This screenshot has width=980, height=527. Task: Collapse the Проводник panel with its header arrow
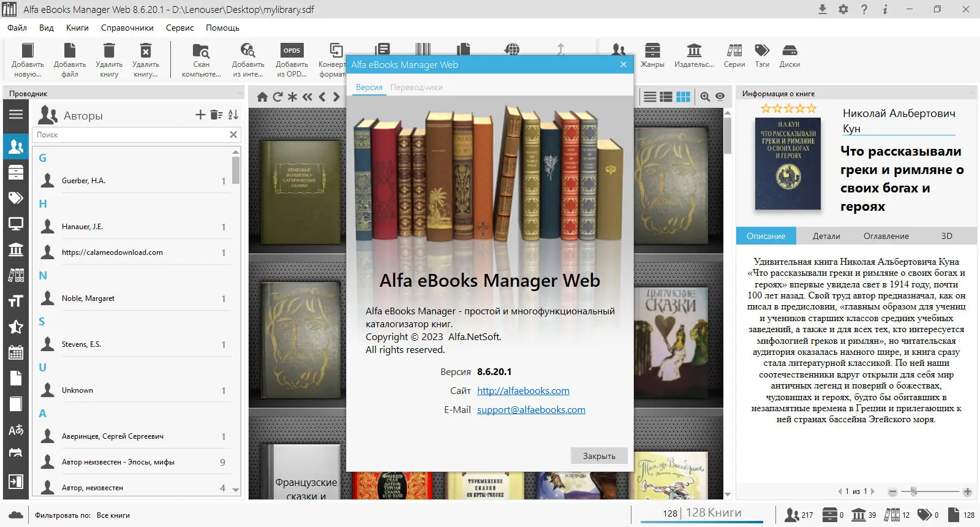239,93
